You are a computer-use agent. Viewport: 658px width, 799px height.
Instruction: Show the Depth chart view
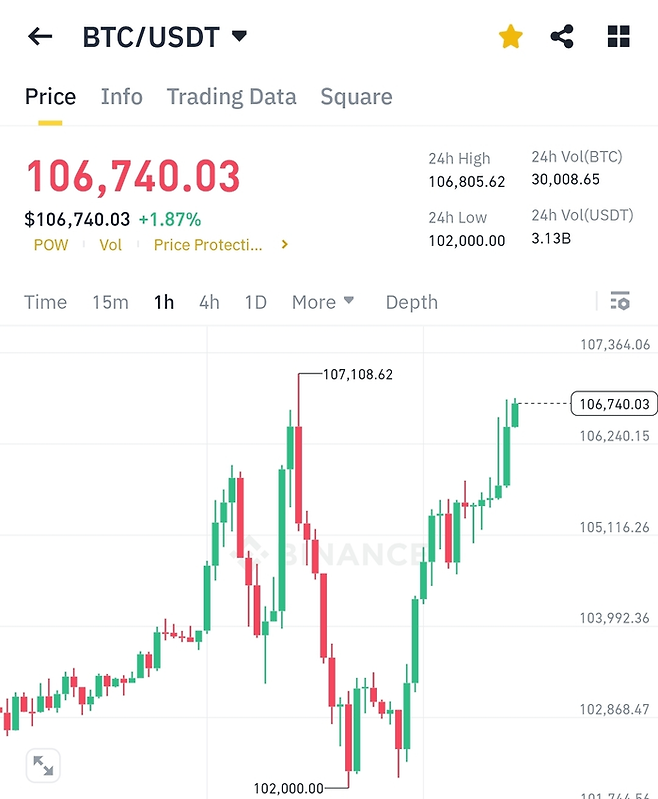(411, 302)
